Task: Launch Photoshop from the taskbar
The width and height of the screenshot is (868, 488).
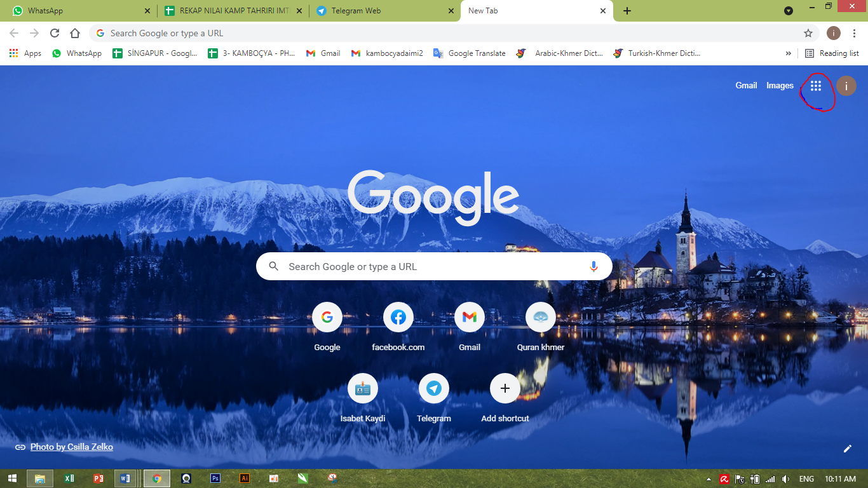Action: pyautogui.click(x=215, y=478)
